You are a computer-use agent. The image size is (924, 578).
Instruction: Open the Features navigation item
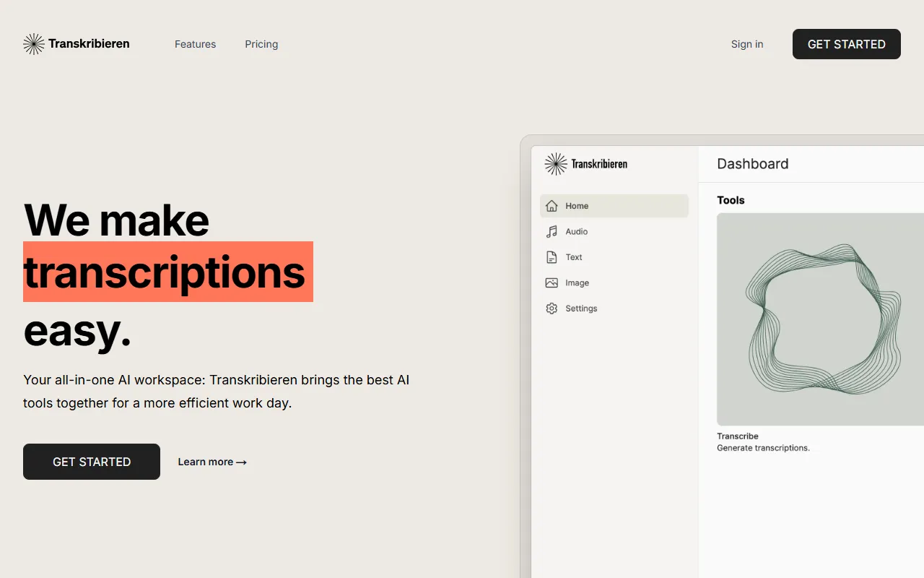click(195, 44)
